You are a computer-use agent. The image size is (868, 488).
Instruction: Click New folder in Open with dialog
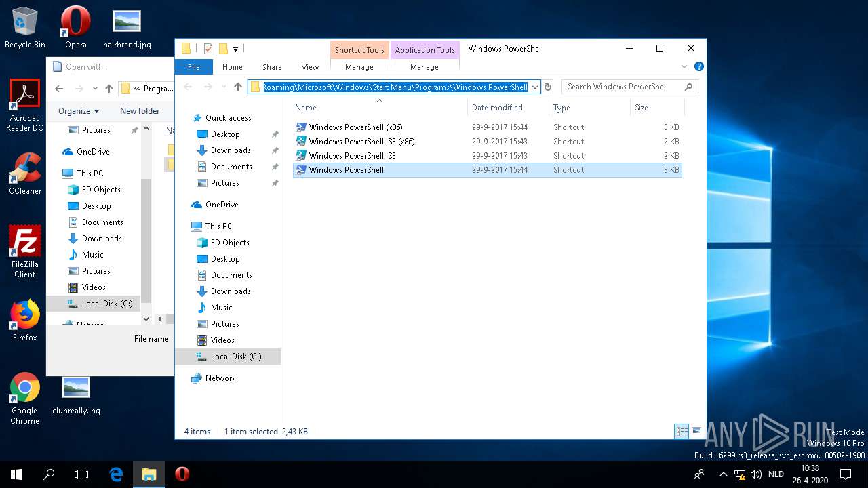point(140,111)
